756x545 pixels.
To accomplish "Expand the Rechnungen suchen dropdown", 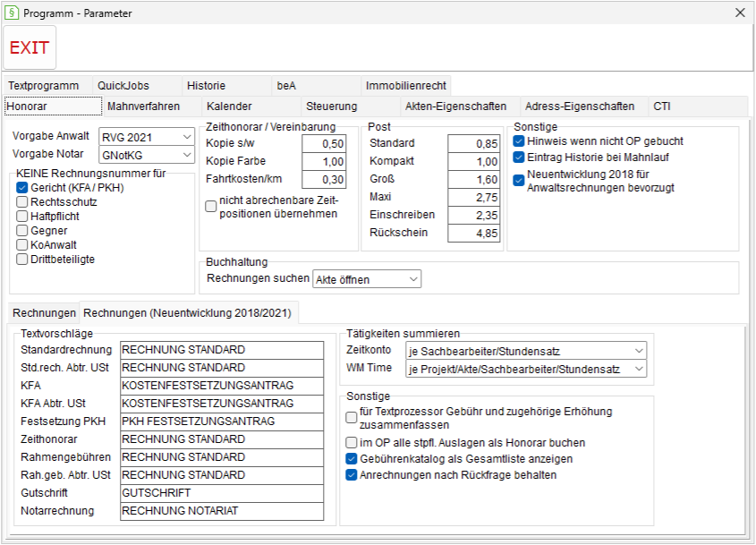I will pyautogui.click(x=367, y=279).
